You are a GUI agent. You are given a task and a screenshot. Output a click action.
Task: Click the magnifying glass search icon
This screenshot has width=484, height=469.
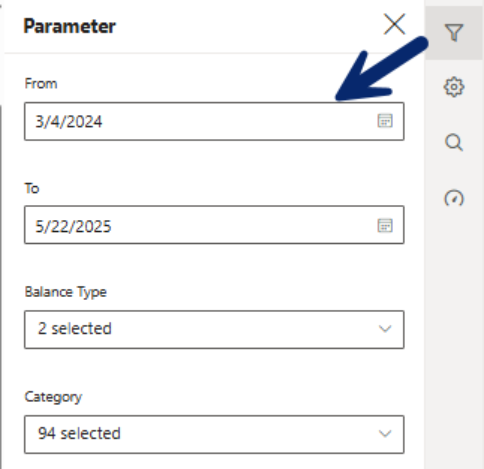click(x=454, y=143)
